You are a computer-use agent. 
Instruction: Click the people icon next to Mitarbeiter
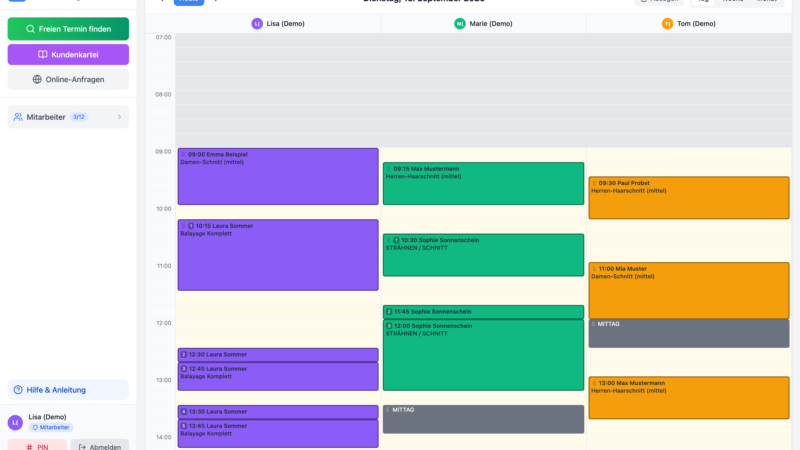pos(18,117)
